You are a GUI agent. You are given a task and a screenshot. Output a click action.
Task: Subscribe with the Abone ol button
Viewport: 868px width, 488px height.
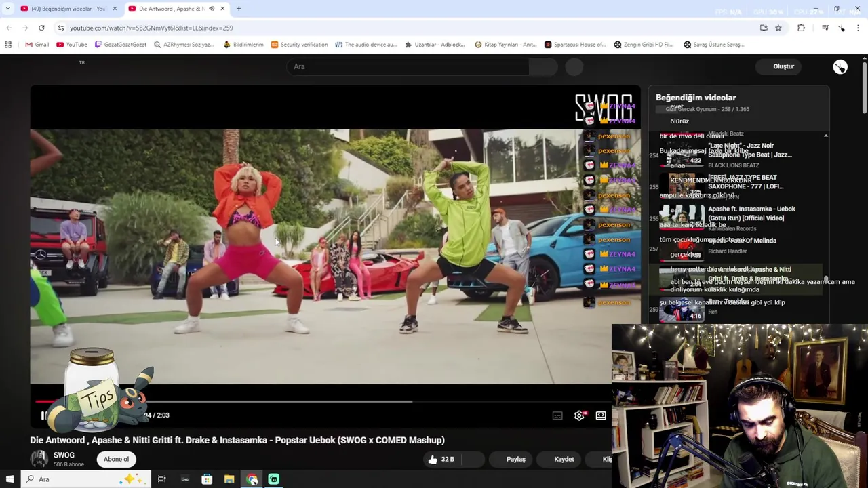click(116, 459)
